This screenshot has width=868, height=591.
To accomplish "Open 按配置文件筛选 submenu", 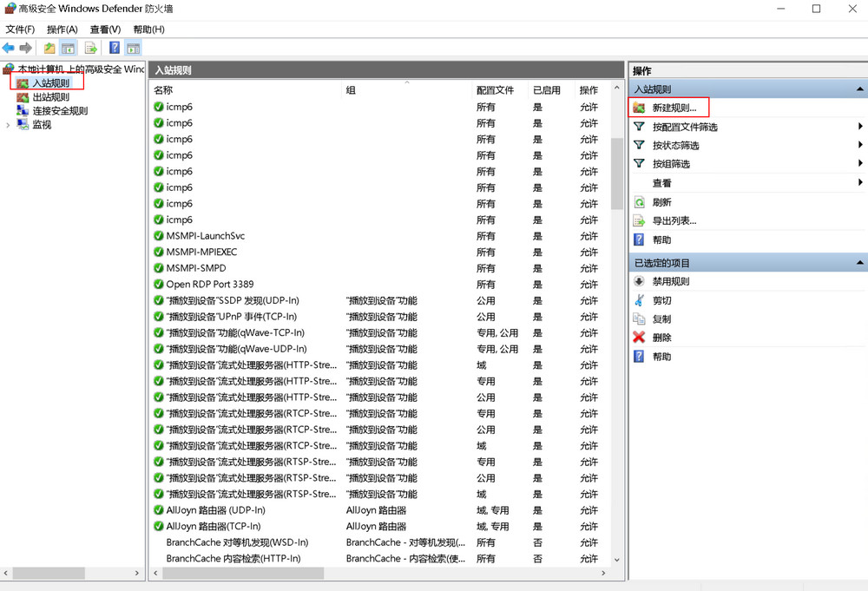I will [x=748, y=127].
